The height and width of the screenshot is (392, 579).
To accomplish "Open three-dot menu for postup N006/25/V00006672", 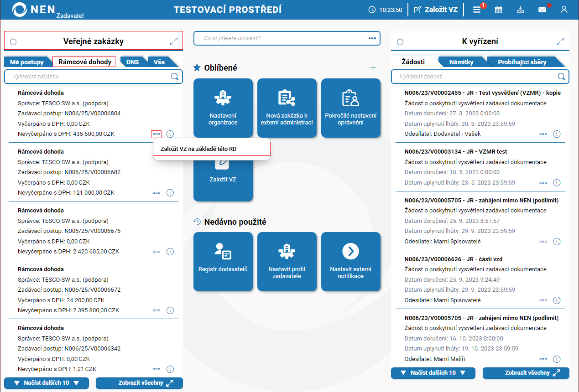I will 156,310.
